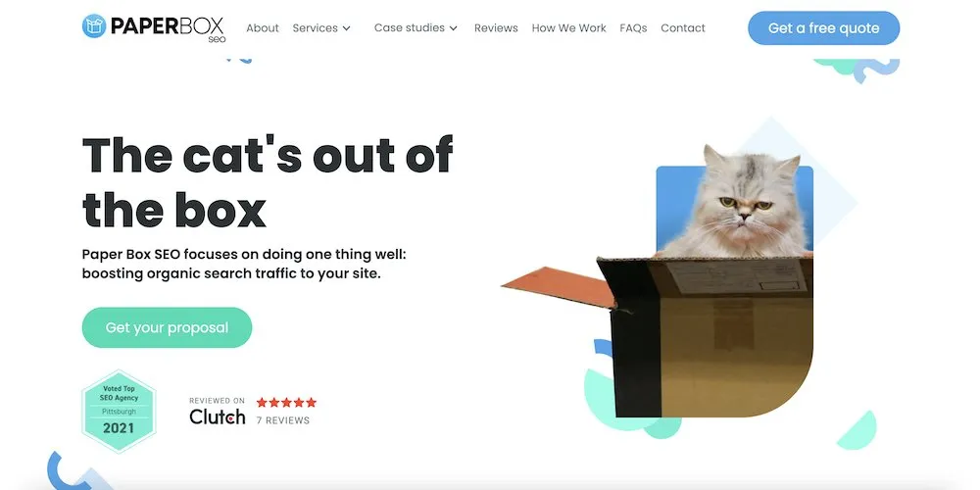
Task: Go to the Contact page
Action: click(683, 28)
